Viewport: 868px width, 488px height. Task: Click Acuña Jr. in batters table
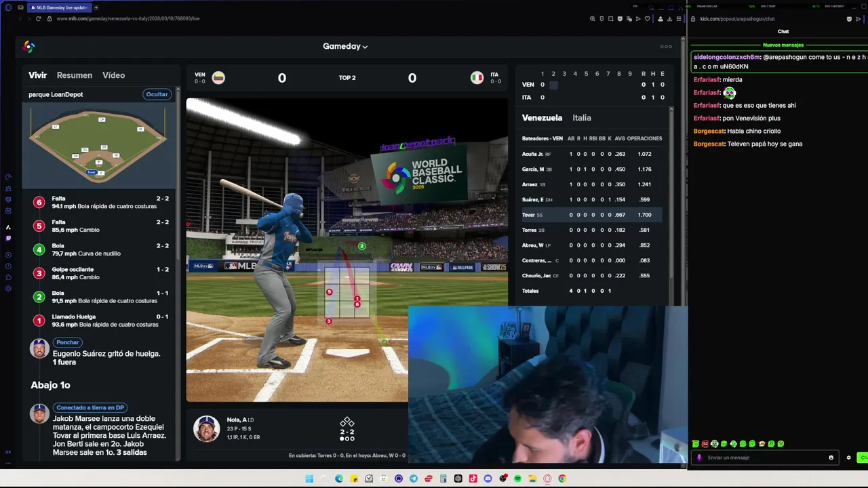click(x=532, y=154)
